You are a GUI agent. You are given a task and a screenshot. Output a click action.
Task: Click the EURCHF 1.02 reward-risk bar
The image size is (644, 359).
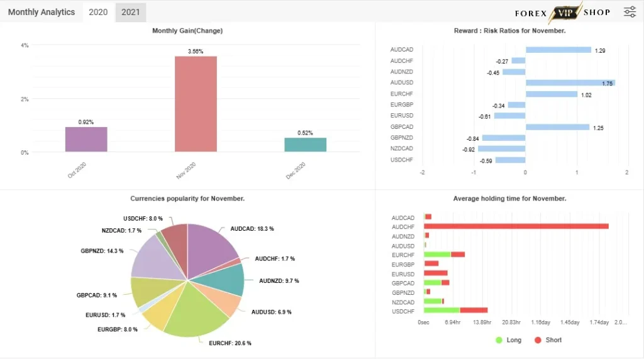[x=552, y=94]
